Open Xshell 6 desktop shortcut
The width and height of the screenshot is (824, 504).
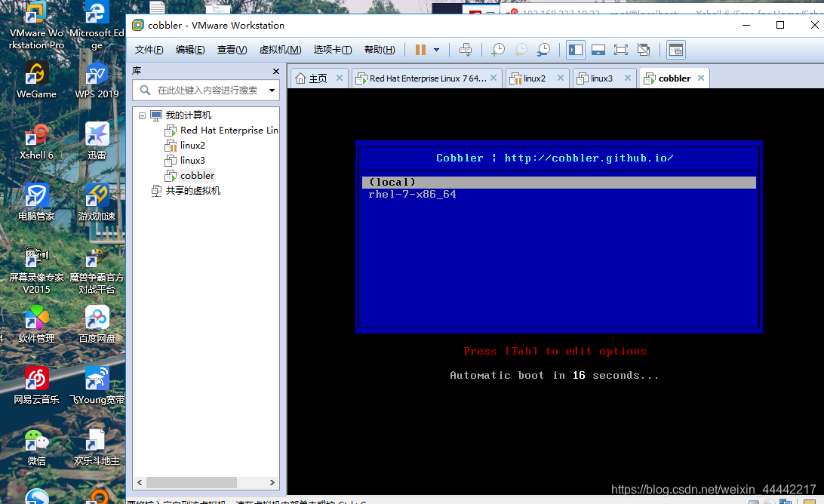pyautogui.click(x=36, y=142)
